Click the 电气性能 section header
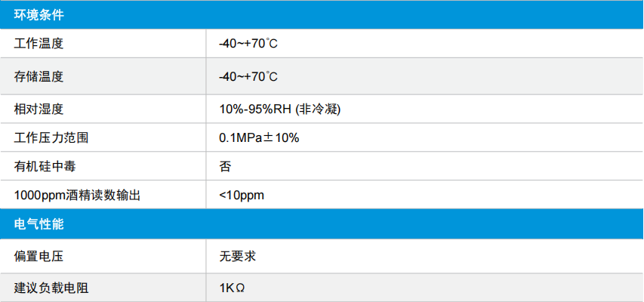This screenshot has height=302, width=644. [x=322, y=224]
